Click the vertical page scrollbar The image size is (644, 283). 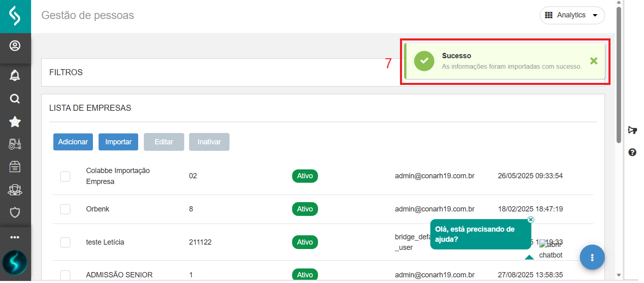[619, 75]
